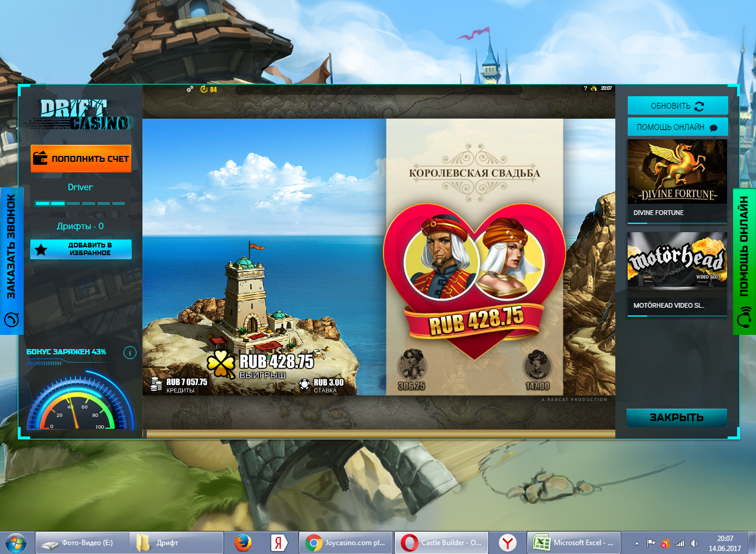This screenshot has width=756, height=554.
Task: Open the Divine Fortune game thumbnail
Action: [677, 172]
